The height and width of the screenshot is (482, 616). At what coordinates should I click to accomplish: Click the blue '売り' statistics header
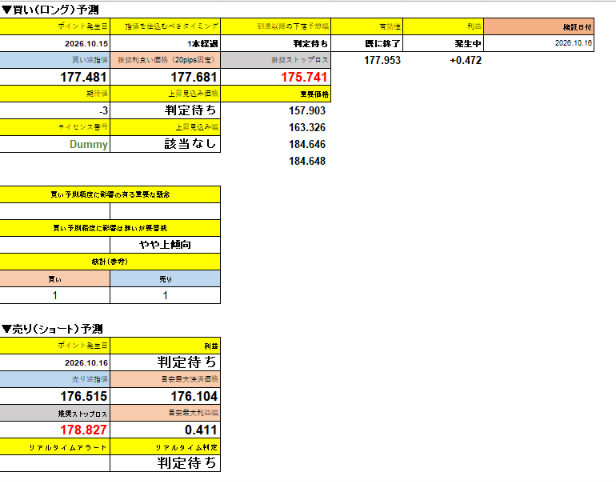pyautogui.click(x=165, y=279)
